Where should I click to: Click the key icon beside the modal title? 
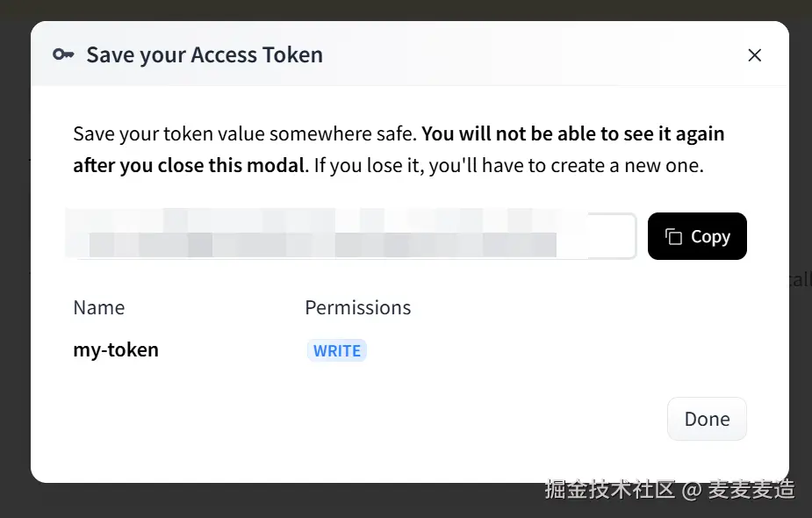63,54
